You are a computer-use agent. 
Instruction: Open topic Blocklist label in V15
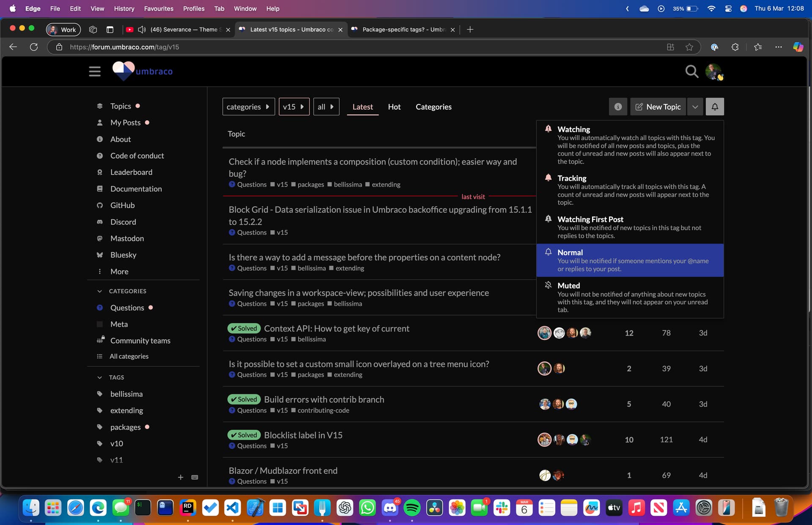303,435
